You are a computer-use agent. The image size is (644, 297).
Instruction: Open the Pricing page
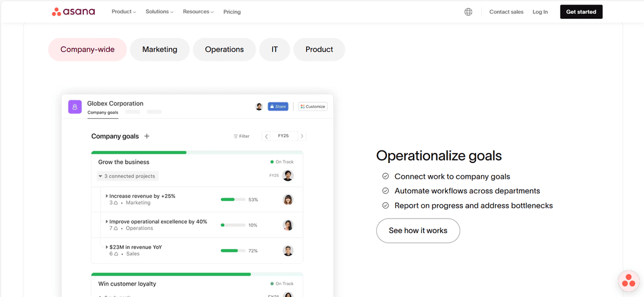pos(232,12)
